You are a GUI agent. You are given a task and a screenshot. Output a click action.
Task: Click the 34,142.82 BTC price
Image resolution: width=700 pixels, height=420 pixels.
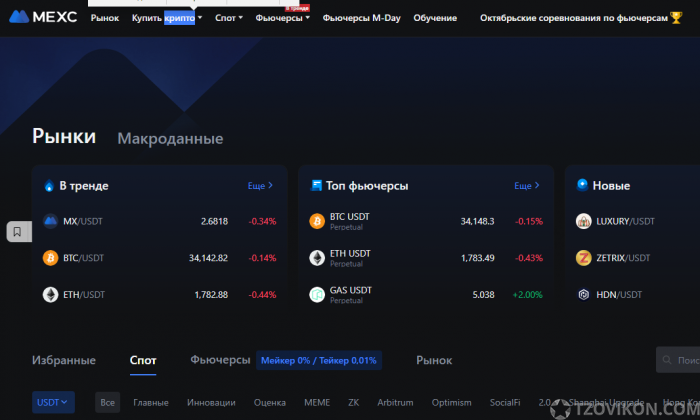click(x=208, y=258)
